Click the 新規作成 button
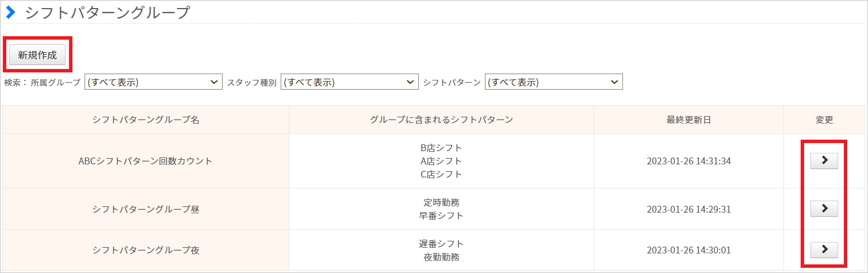Screen dimensions: 868x273 pos(37,55)
